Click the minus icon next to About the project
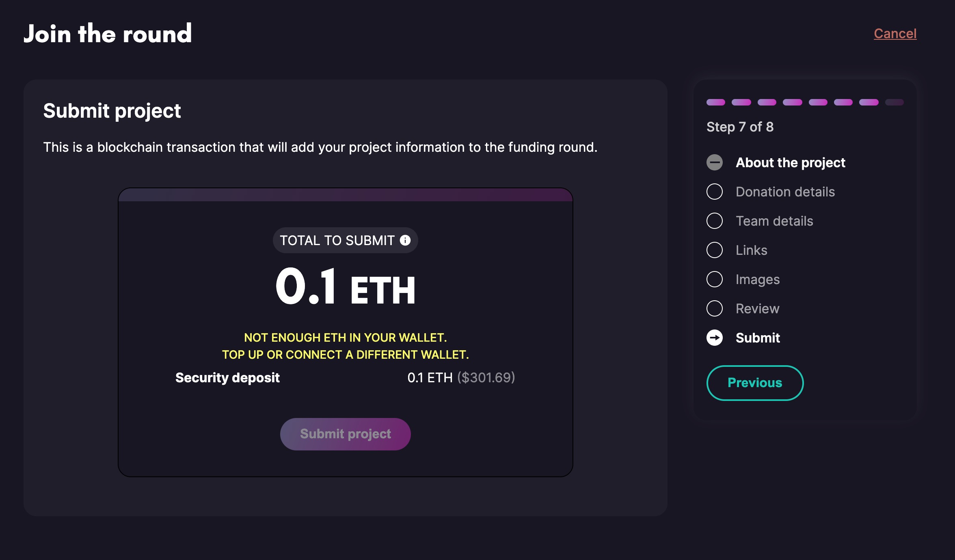The height and width of the screenshot is (560, 955). pos(715,162)
